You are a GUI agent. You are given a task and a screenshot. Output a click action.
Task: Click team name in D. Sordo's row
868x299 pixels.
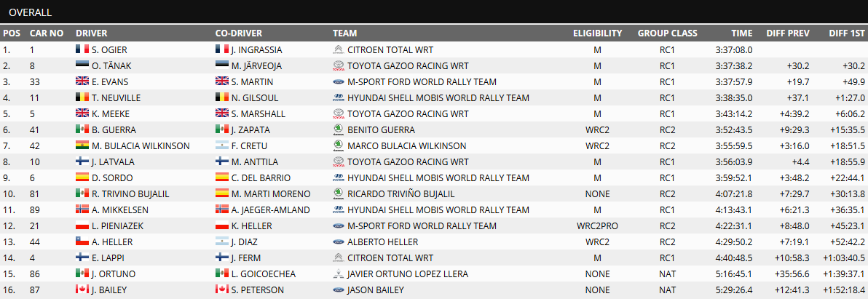click(438, 178)
